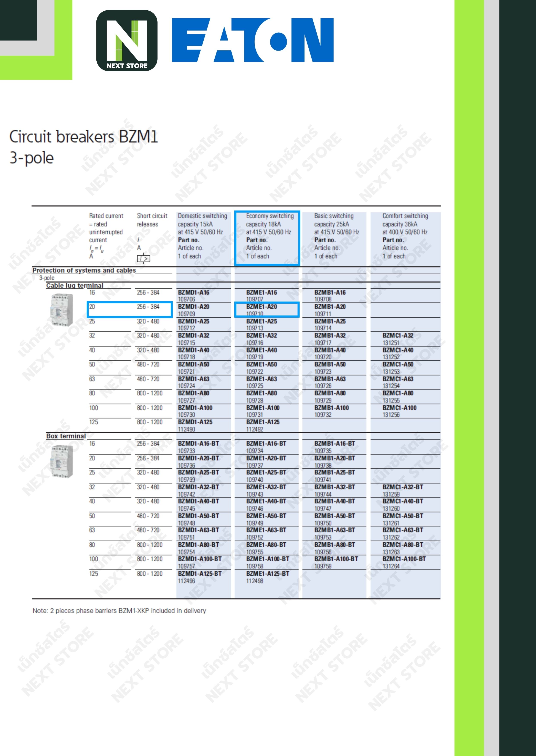Click the Eaton brand logo

(x=252, y=40)
